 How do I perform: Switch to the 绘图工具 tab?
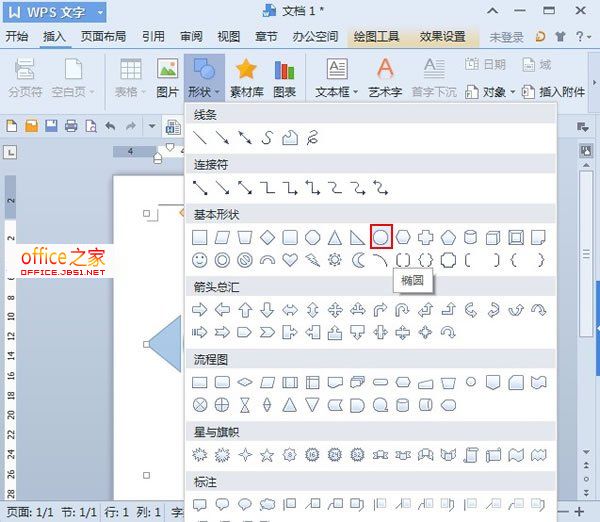point(377,36)
